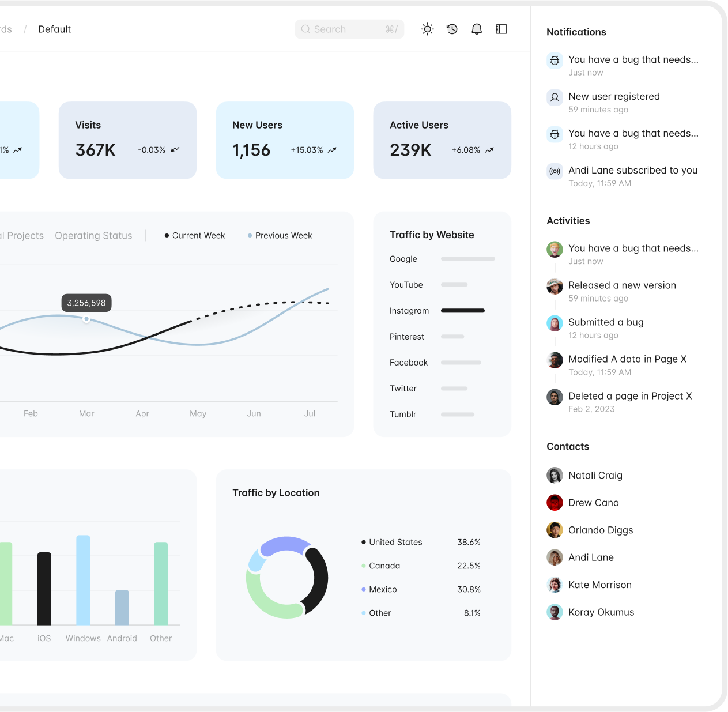This screenshot has width=728, height=712.
Task: Open the New Users stat card
Action: 285,140
